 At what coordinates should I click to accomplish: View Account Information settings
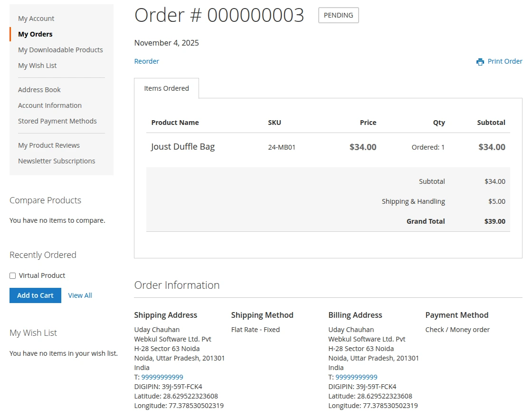coord(49,105)
